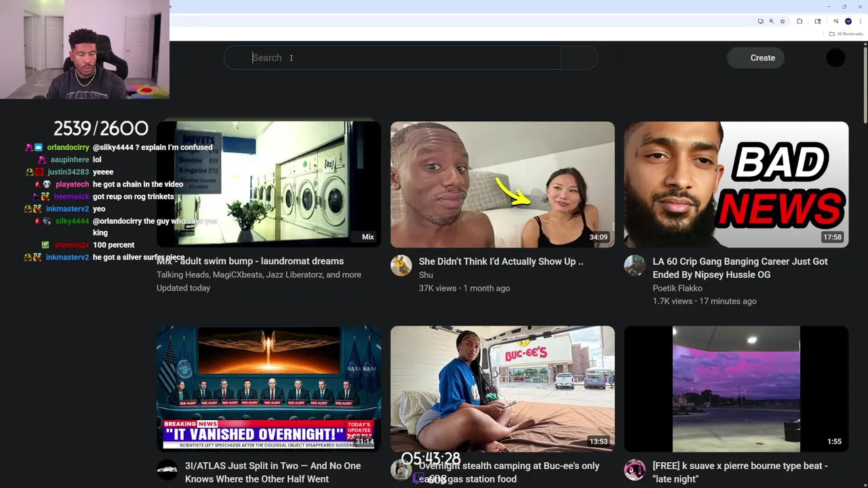Click the Chrome profile avatar

pyautogui.click(x=848, y=22)
